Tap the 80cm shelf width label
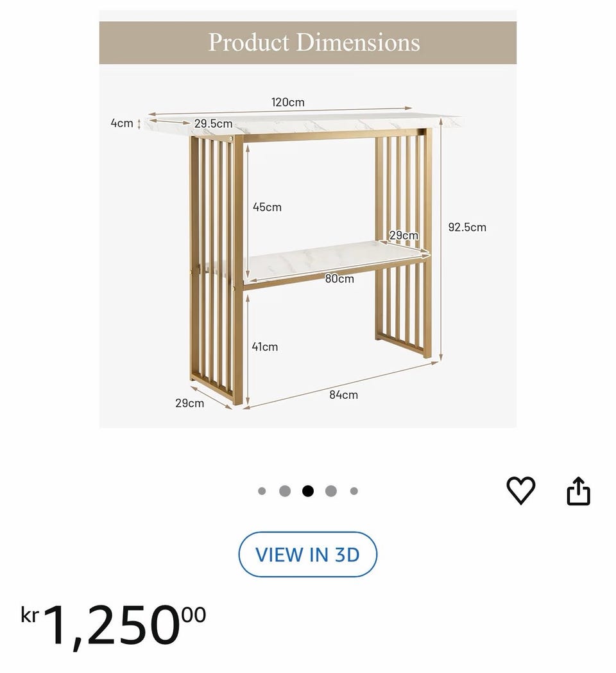 tap(339, 279)
